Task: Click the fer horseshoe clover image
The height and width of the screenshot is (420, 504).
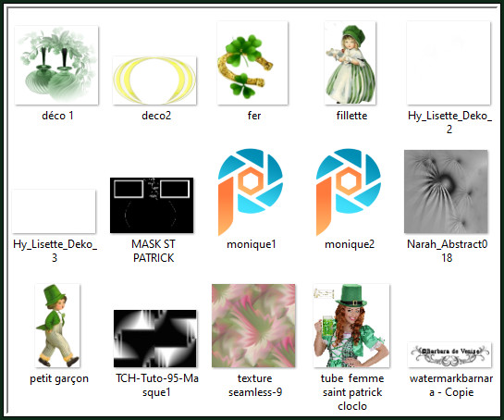Action: click(x=252, y=63)
